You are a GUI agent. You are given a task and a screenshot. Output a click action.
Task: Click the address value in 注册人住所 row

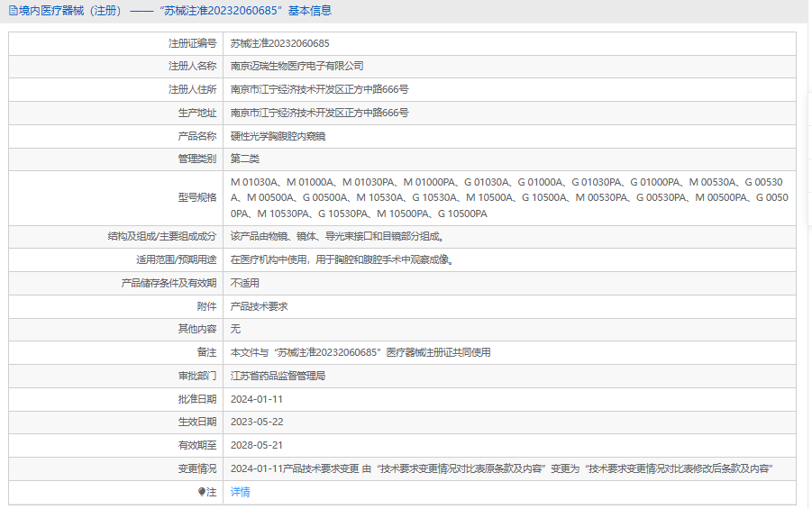click(320, 89)
